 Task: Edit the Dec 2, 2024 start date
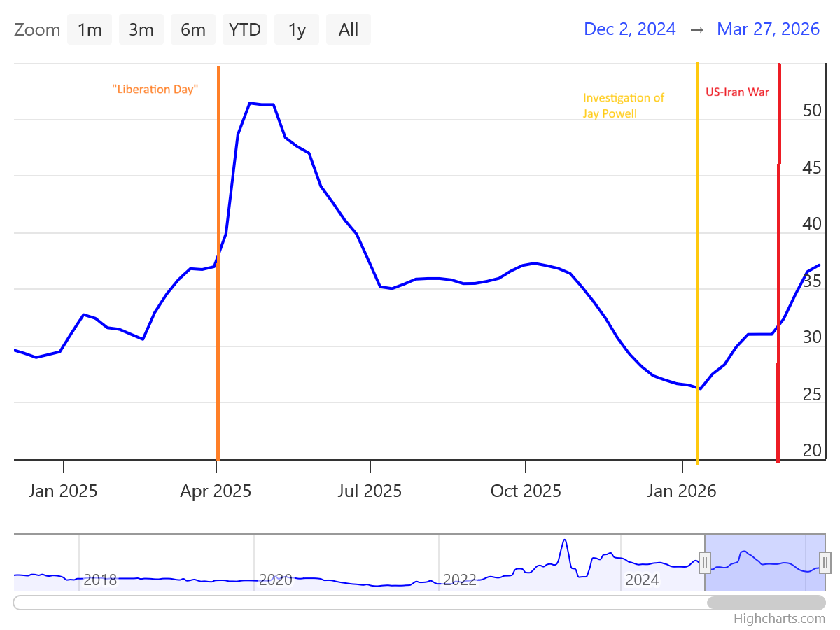point(629,29)
